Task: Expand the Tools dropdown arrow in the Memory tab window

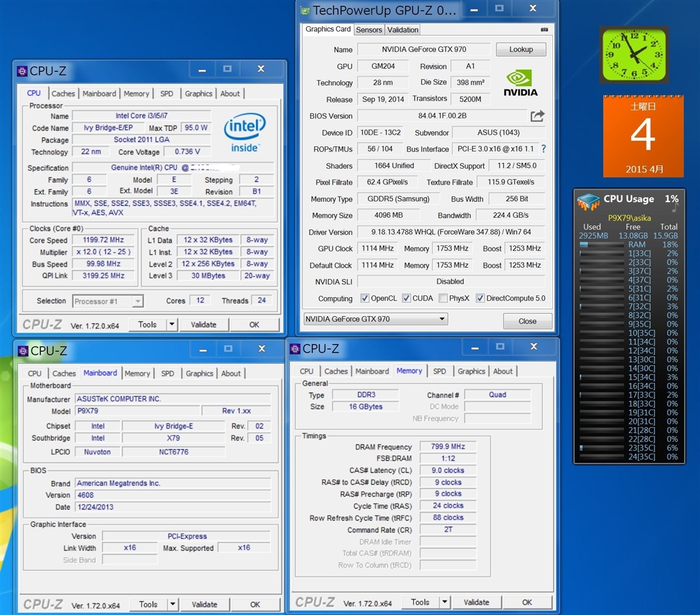Action: pos(444,602)
